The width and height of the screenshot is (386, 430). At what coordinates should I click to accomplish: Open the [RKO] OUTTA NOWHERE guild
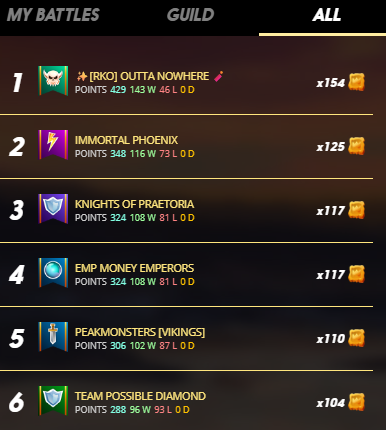[149, 76]
